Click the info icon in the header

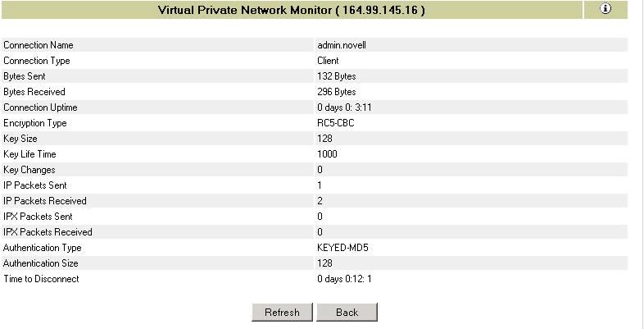(x=605, y=9)
